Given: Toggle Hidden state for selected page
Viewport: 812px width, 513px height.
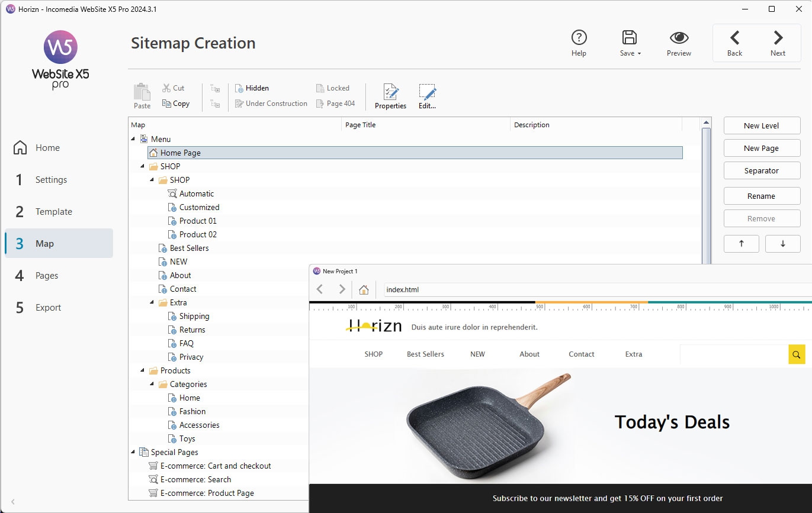Looking at the screenshot, I should (252, 88).
